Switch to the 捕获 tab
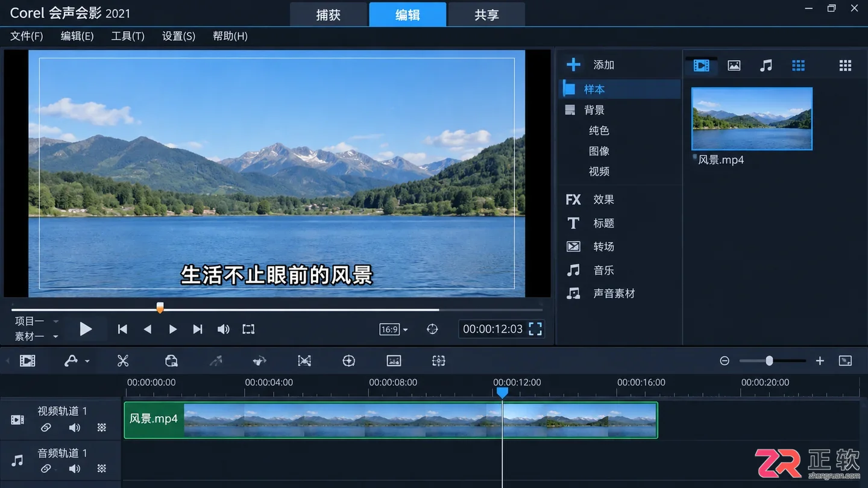This screenshot has width=868, height=488. coord(329,14)
